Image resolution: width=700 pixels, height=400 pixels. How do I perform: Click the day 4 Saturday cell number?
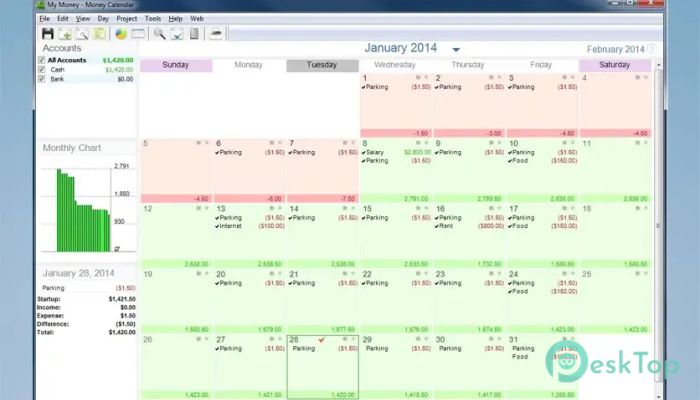click(584, 78)
